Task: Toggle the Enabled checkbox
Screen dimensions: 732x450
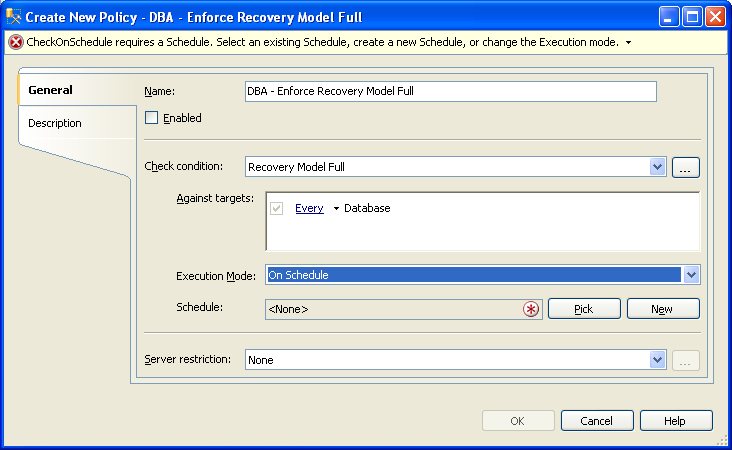Action: coord(151,118)
